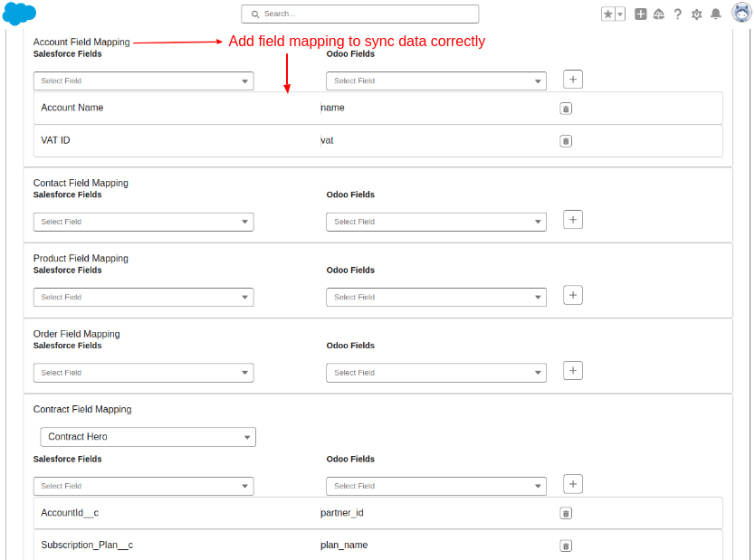Open Contract mapping Salesforce field dropdown

pos(144,486)
